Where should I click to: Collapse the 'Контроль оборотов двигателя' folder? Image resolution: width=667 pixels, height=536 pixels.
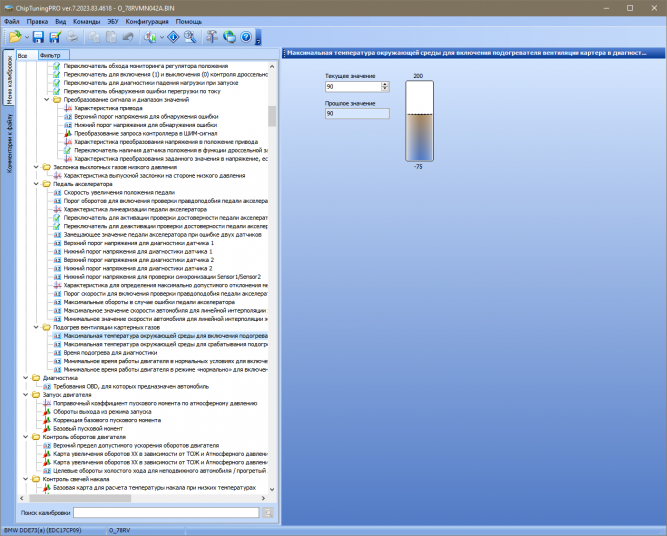26,437
